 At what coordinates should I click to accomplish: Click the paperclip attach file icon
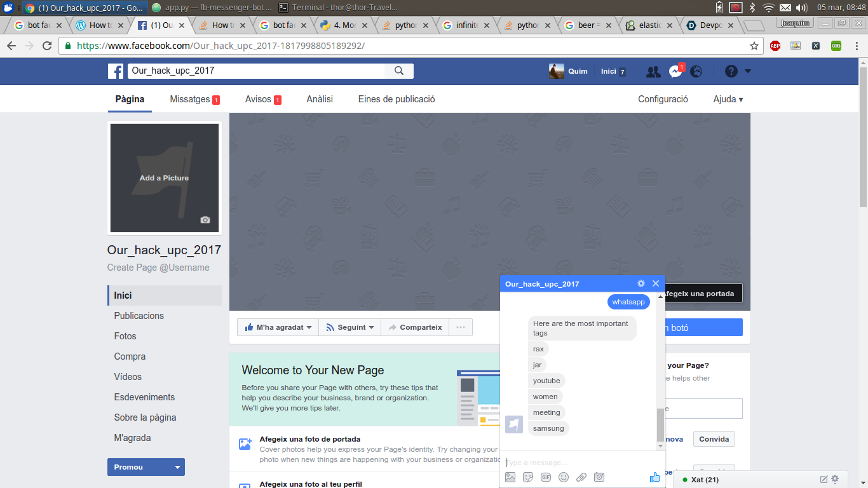point(581,477)
